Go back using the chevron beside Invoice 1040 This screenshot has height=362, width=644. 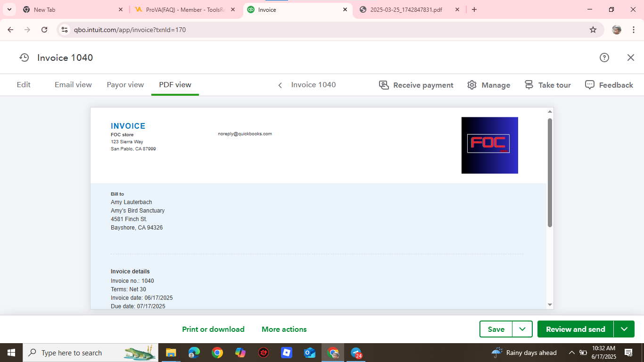click(x=280, y=85)
